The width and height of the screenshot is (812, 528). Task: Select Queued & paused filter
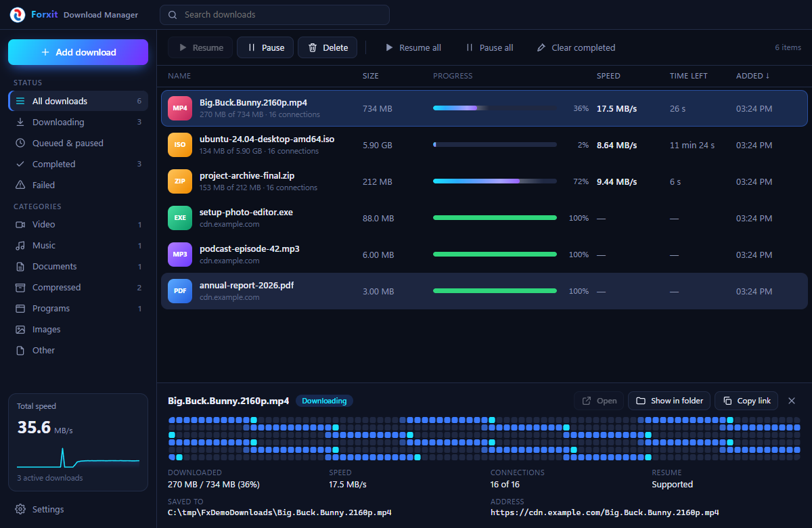pyautogui.click(x=78, y=143)
